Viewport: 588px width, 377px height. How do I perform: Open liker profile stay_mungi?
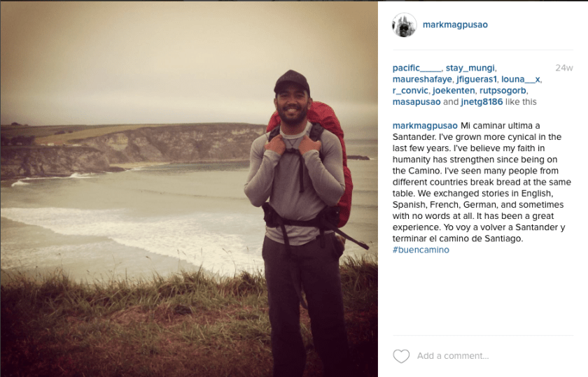470,68
